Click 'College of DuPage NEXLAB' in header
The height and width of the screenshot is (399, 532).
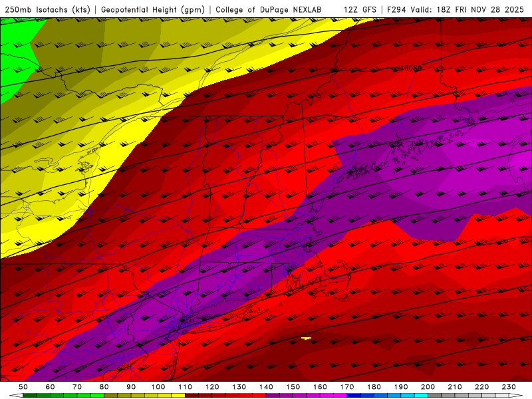[x=269, y=9]
